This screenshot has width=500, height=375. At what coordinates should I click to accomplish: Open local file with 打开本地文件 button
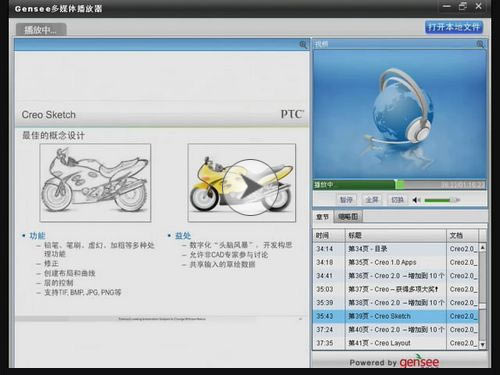(454, 27)
